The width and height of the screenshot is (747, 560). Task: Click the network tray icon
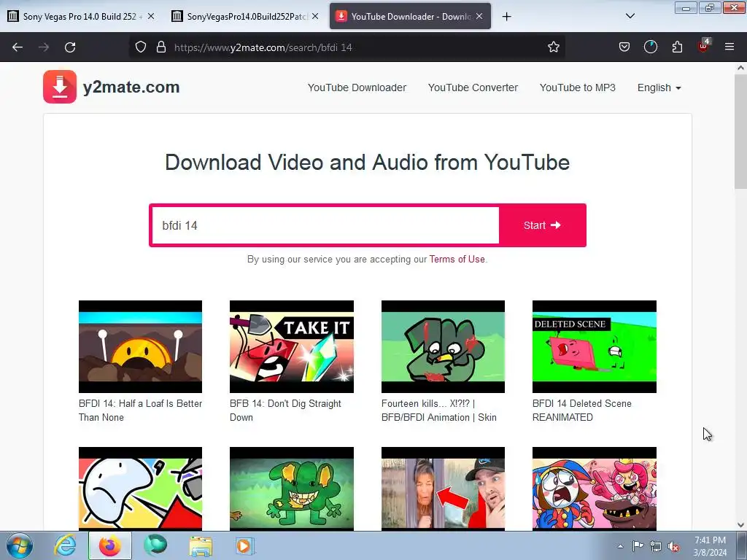[656, 546]
